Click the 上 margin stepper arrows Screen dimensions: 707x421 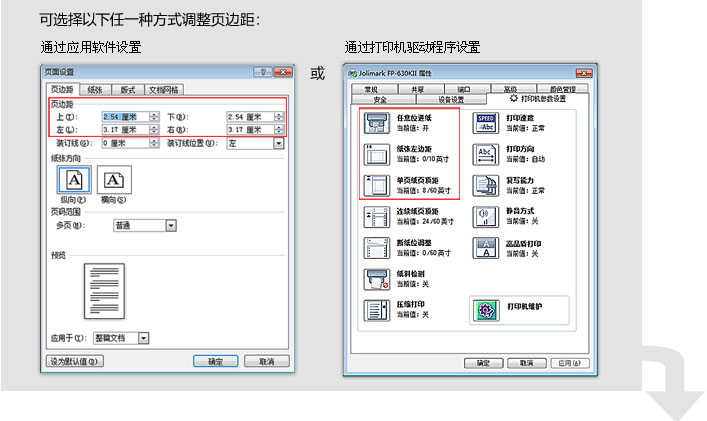click(x=154, y=117)
